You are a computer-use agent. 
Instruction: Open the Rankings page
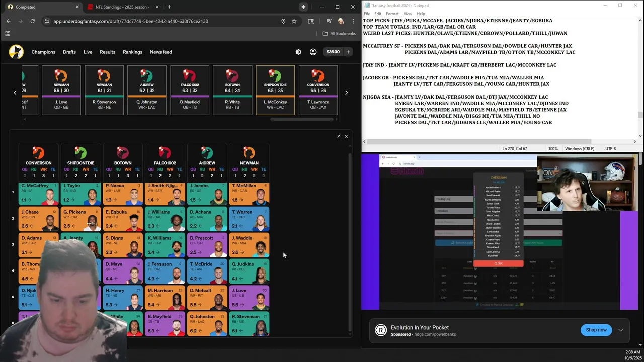pyautogui.click(x=133, y=52)
